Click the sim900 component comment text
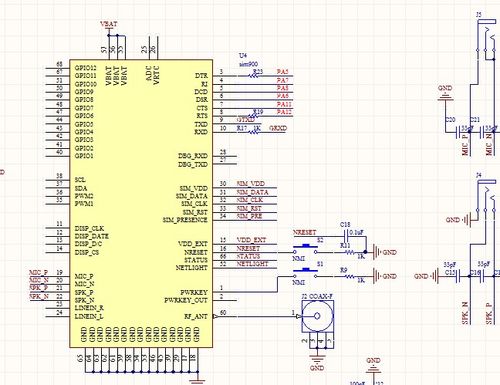 coord(248,64)
